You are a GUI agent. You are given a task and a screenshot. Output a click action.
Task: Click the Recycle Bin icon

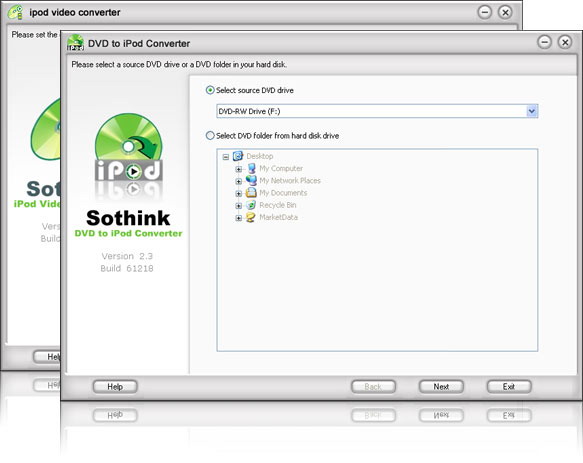(251, 205)
